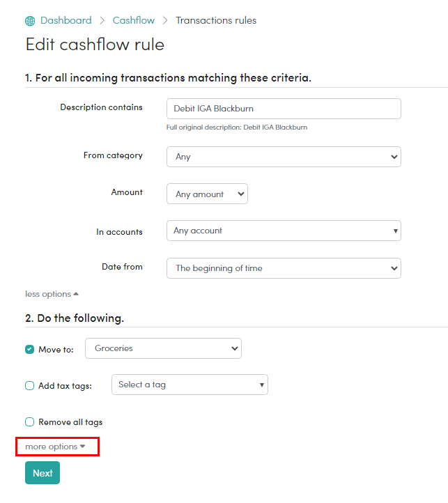Screen dimensions: 448x503
Task: Open the From category dropdown
Action: pyautogui.click(x=284, y=157)
